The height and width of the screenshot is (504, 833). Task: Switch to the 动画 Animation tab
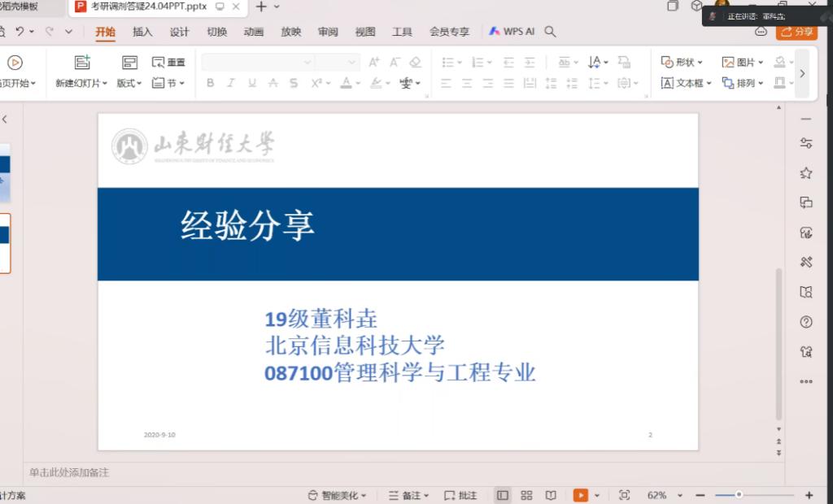click(x=254, y=32)
